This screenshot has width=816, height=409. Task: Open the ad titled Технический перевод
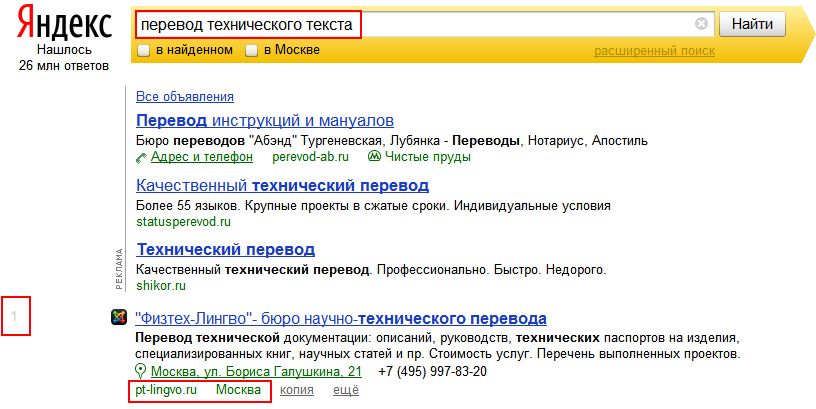pos(226,250)
